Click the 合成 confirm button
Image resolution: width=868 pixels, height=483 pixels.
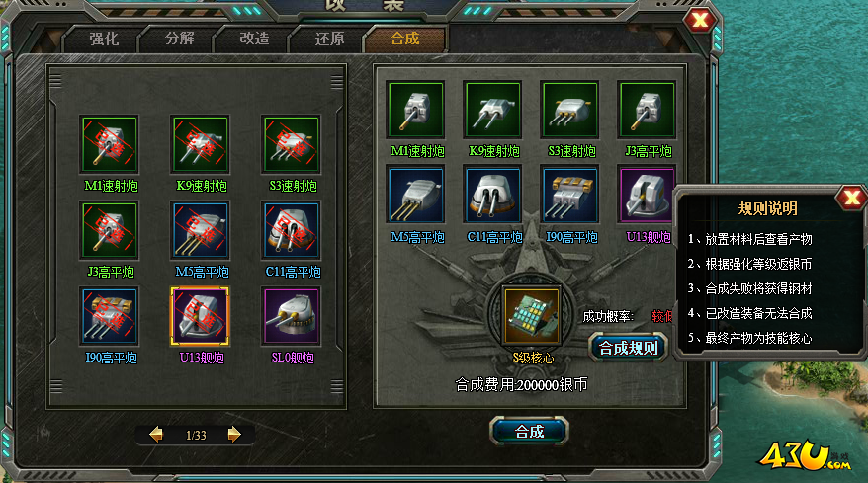529,431
